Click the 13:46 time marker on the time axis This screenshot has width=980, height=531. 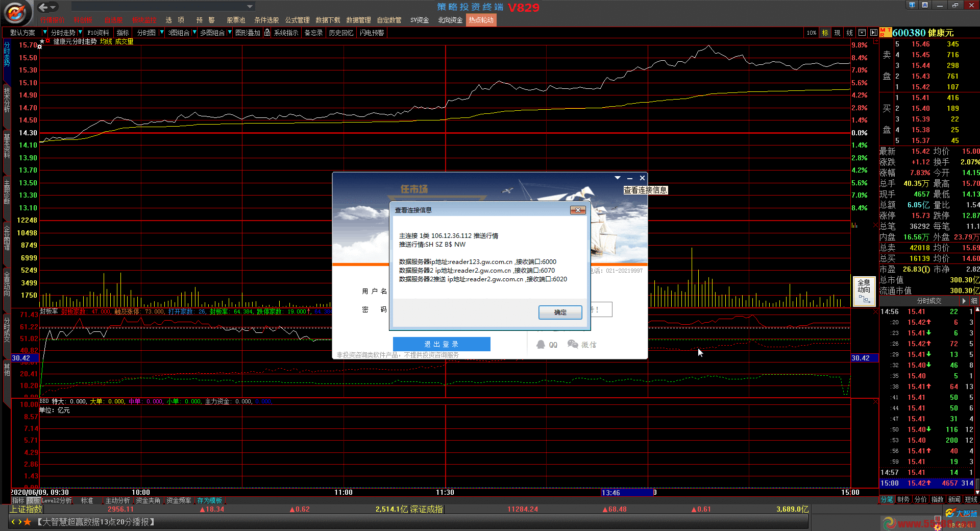[x=627, y=493]
